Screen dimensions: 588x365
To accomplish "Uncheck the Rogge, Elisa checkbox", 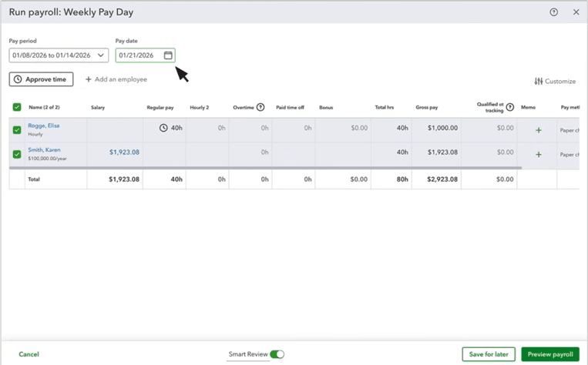I will (17, 130).
